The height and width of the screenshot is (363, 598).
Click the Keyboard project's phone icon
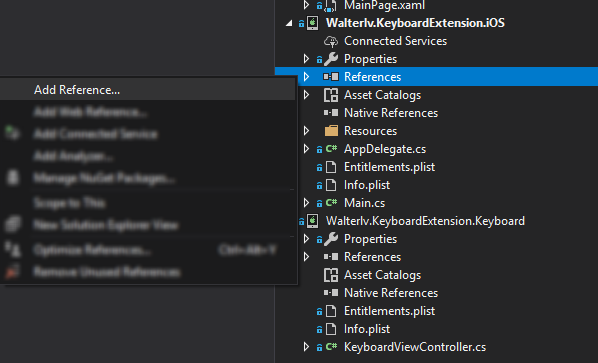tap(312, 221)
